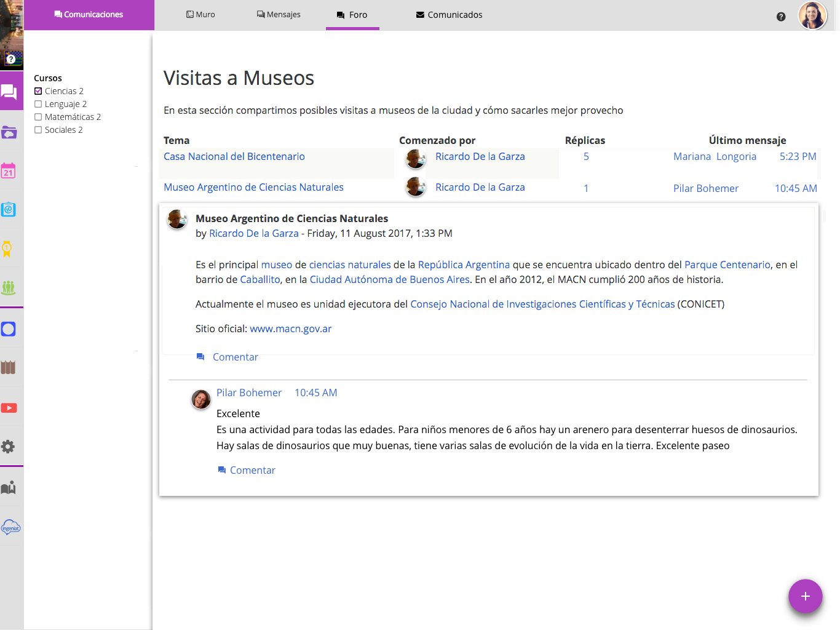Open the chat bubbles communications sidebar icon
This screenshot has height=630, width=840.
pyautogui.click(x=9, y=92)
